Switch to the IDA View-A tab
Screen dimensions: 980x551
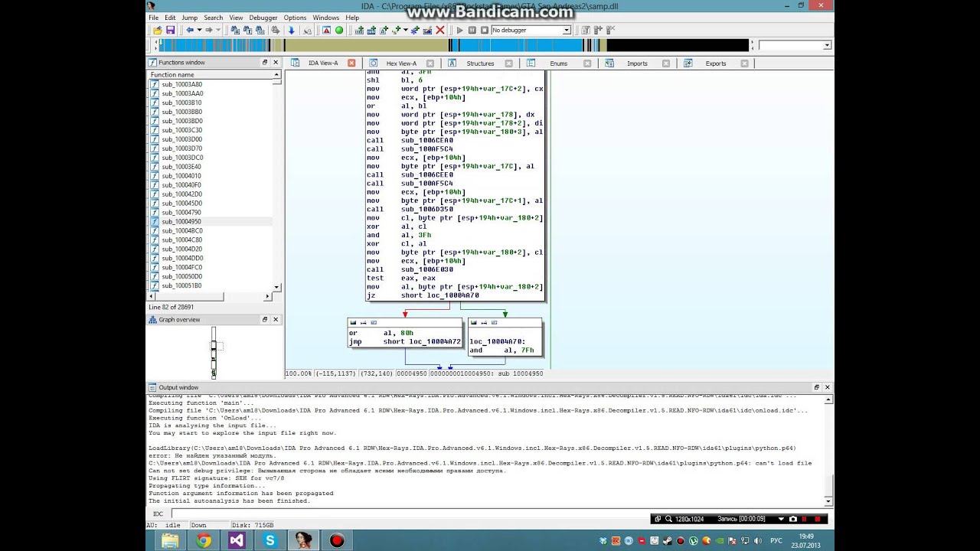(323, 64)
